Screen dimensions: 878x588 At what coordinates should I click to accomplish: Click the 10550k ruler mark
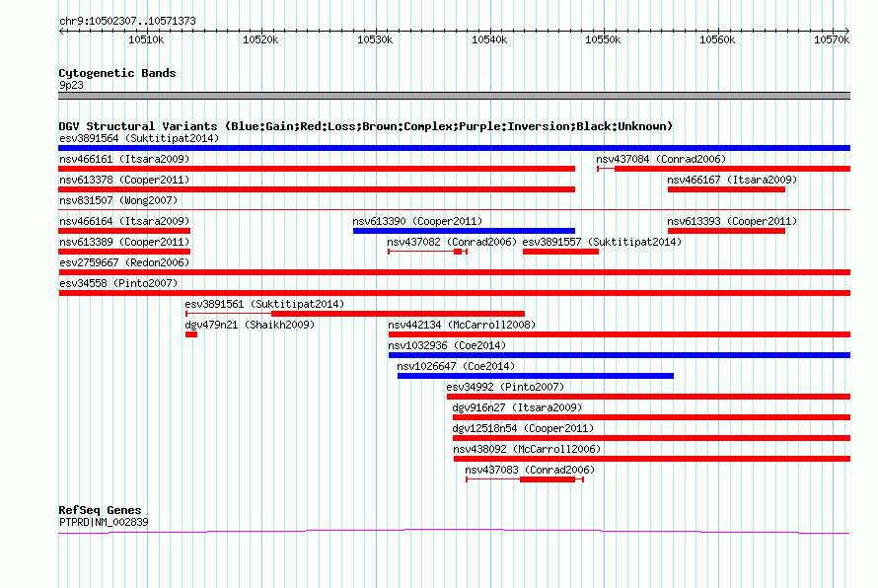pyautogui.click(x=603, y=39)
